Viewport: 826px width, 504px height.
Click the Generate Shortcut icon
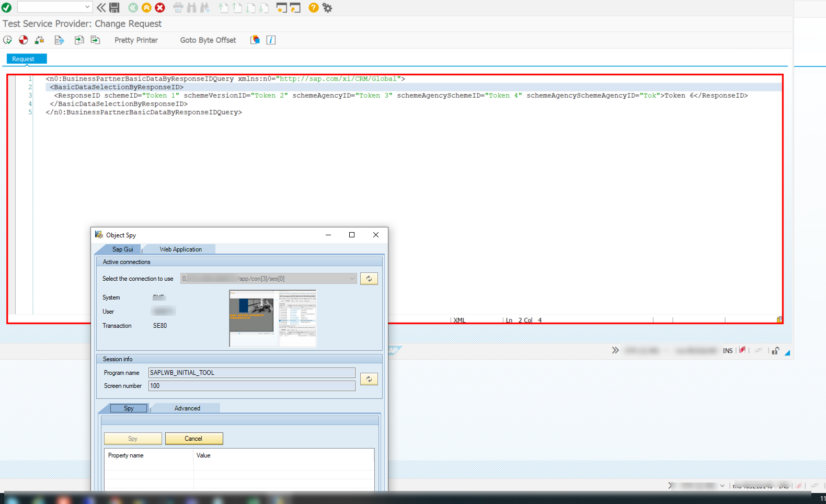(295, 8)
